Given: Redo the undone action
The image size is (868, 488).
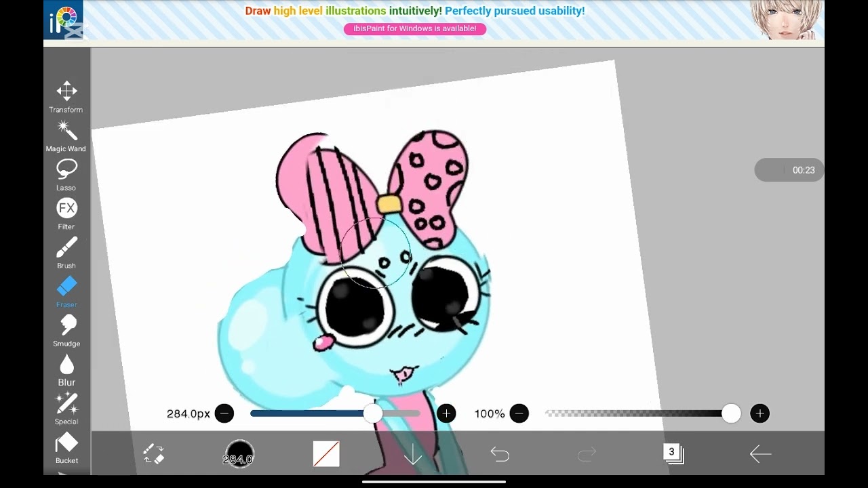Looking at the screenshot, I should click(x=587, y=454).
